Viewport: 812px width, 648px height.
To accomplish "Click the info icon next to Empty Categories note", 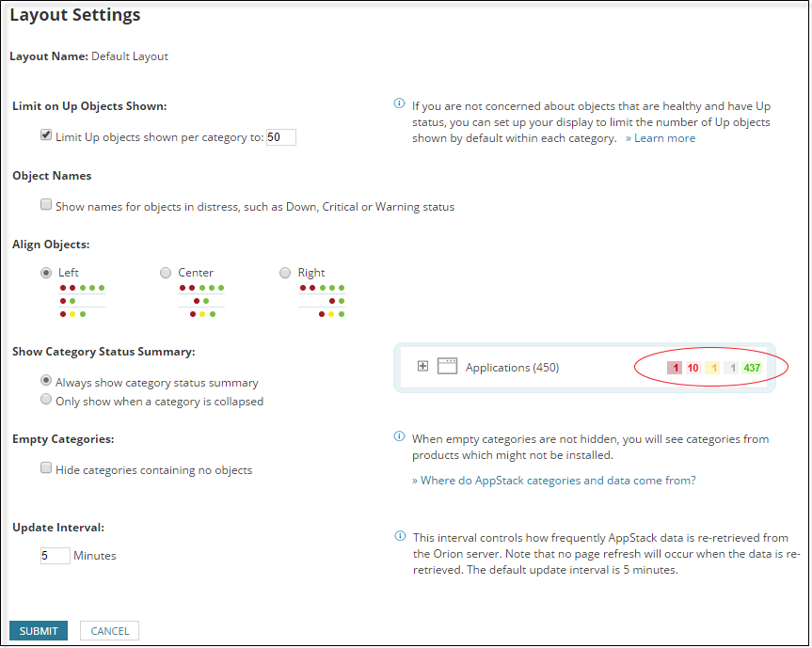I will coord(400,440).
